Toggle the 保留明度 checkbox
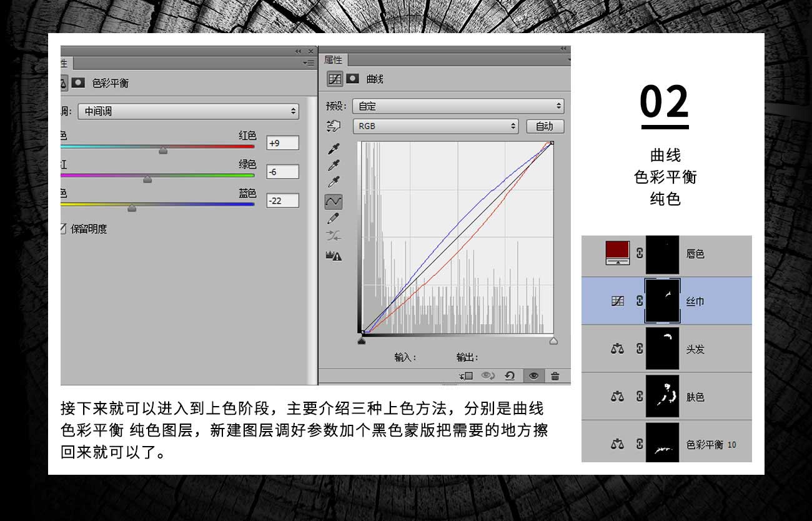Screen dimensions: 812x521 click(x=63, y=229)
